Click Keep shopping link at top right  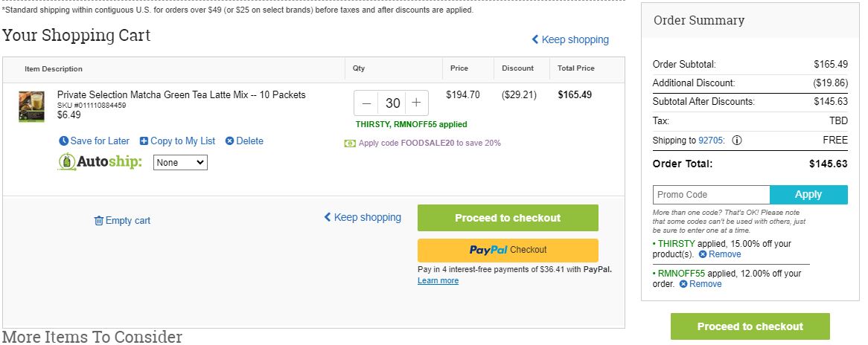[x=570, y=40]
